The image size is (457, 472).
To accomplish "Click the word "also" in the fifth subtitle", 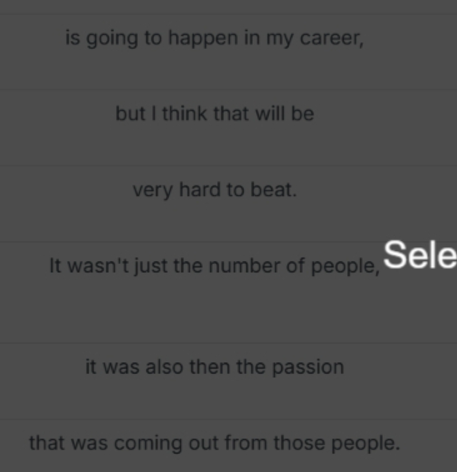I will 164,367.
